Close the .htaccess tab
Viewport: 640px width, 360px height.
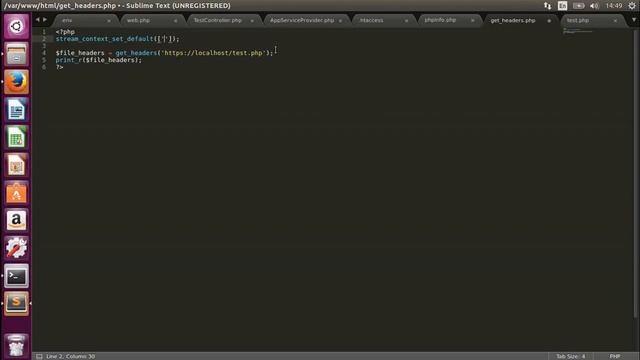(x=406, y=21)
